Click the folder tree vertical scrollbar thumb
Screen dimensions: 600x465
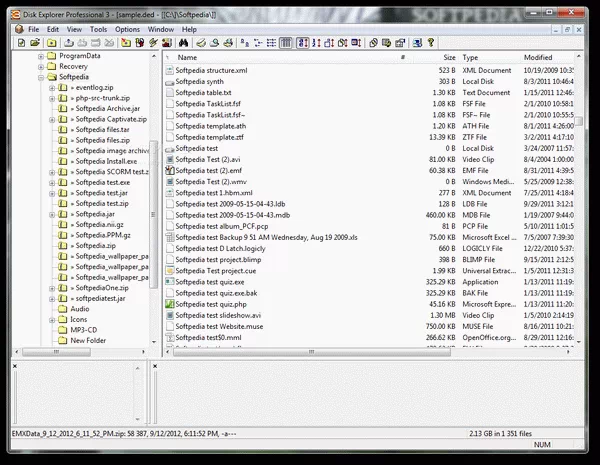pyautogui.click(x=153, y=214)
